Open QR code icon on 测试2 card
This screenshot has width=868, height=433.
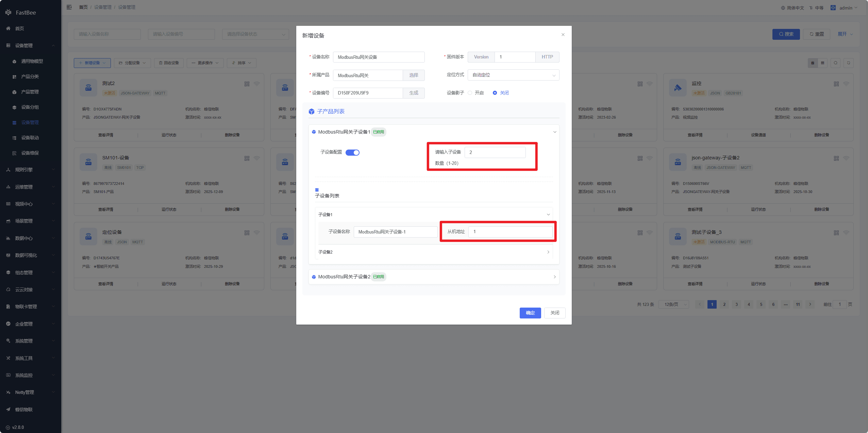(x=247, y=84)
